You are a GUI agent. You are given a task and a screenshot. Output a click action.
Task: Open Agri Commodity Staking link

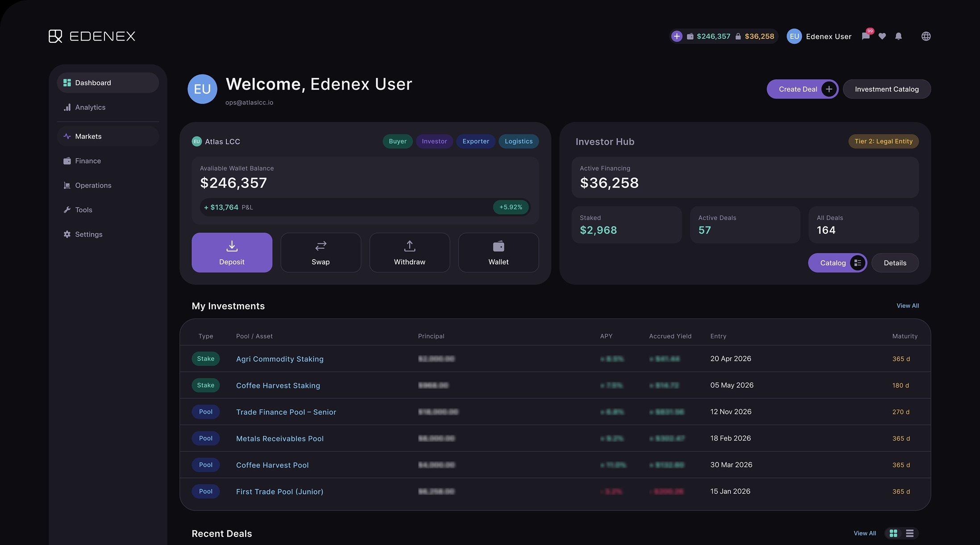click(x=280, y=359)
